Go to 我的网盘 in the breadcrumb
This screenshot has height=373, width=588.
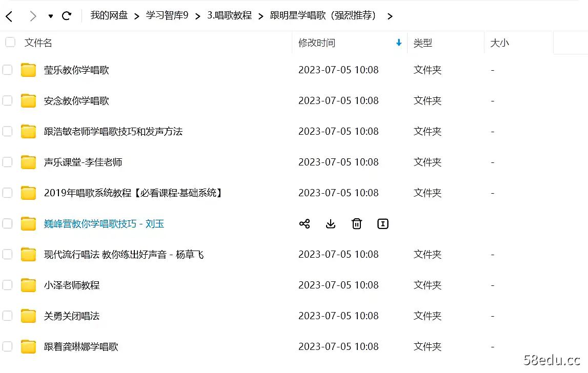(x=109, y=16)
